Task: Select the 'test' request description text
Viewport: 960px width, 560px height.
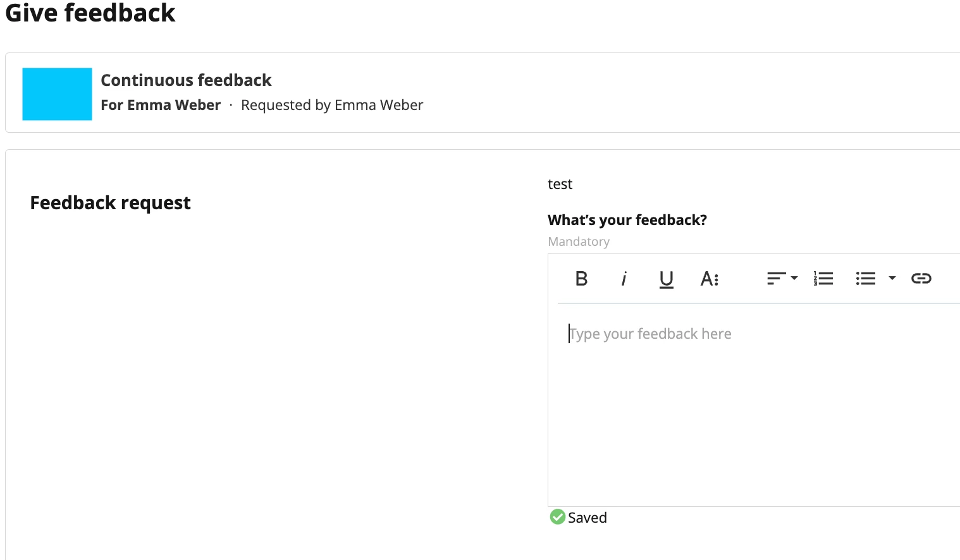Action: coord(560,184)
